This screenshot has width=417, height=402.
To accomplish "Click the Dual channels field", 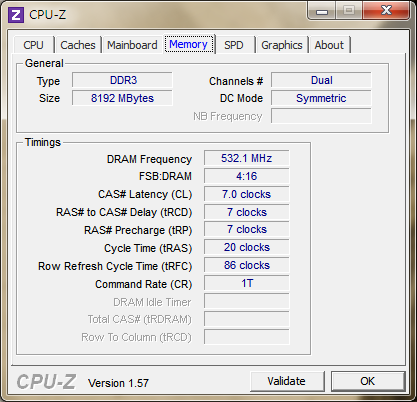I will 321,80.
